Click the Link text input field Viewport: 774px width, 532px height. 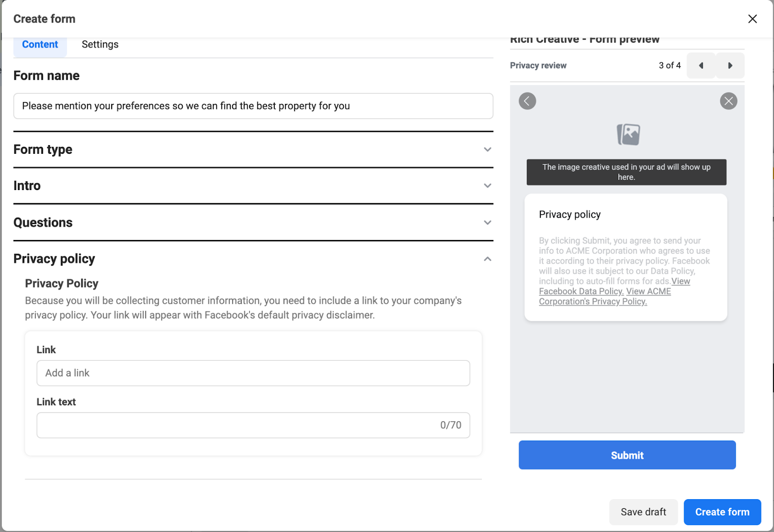pos(237,425)
